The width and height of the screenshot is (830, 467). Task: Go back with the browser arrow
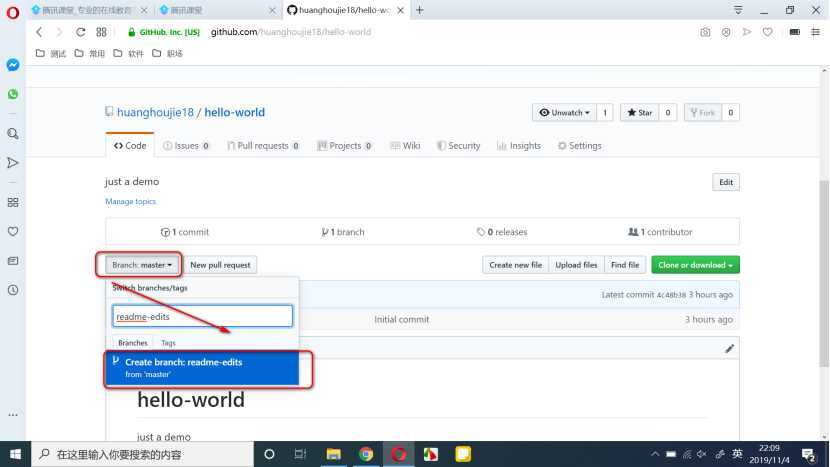click(39, 32)
